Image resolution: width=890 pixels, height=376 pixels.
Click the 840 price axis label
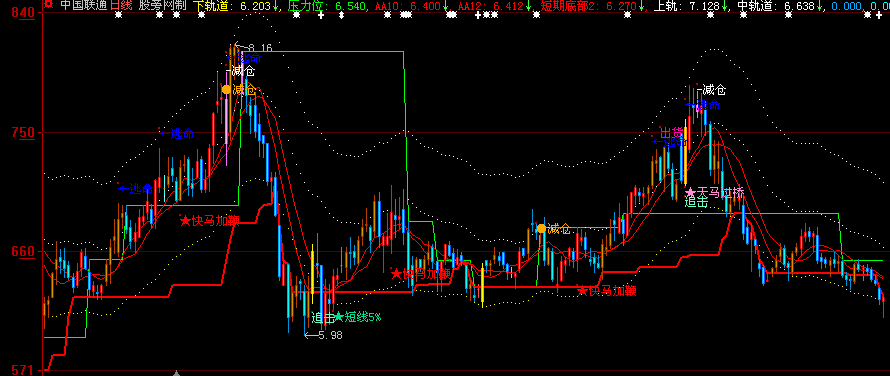click(x=27, y=12)
